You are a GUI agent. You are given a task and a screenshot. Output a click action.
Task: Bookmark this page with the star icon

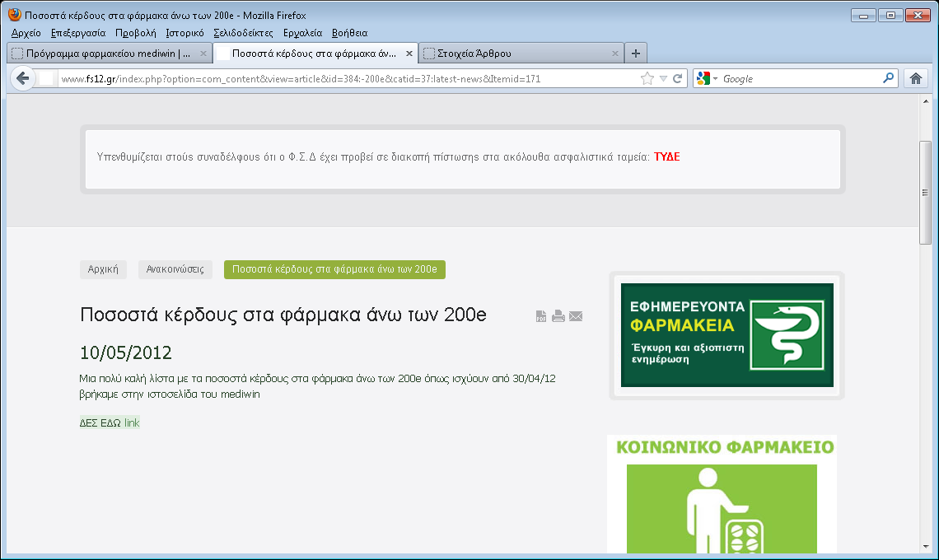647,78
